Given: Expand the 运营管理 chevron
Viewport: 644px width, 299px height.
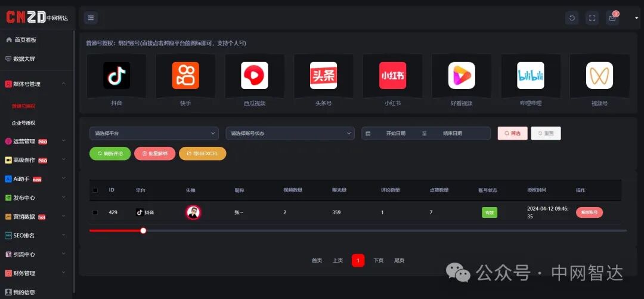Looking at the screenshot, I should coord(64,141).
